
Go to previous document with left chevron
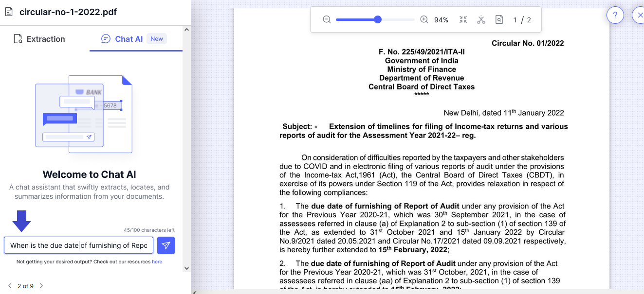point(10,286)
